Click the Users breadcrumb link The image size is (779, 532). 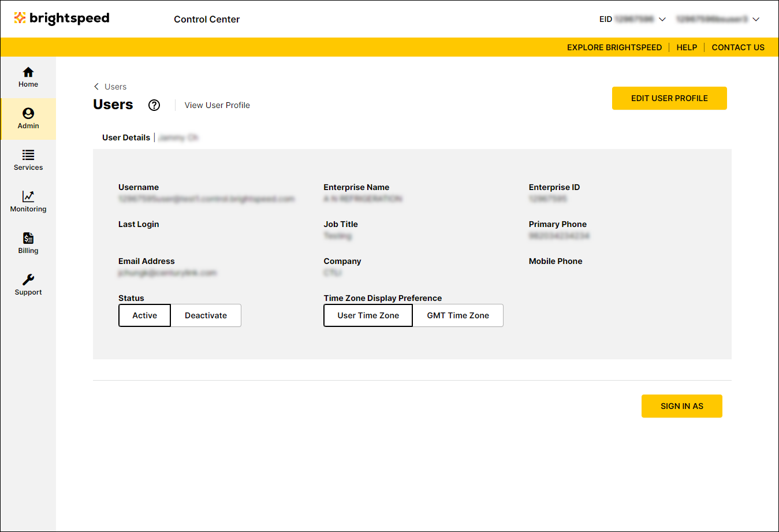coord(115,87)
